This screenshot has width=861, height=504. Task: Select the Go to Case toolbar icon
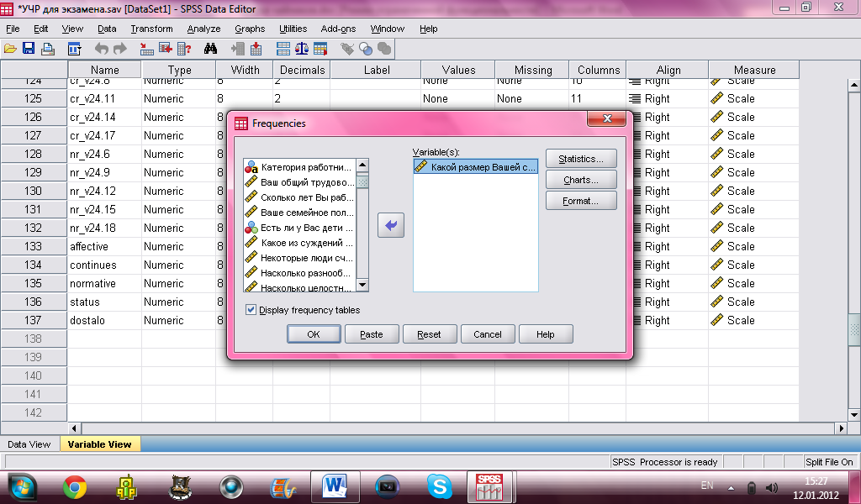pyautogui.click(x=146, y=49)
